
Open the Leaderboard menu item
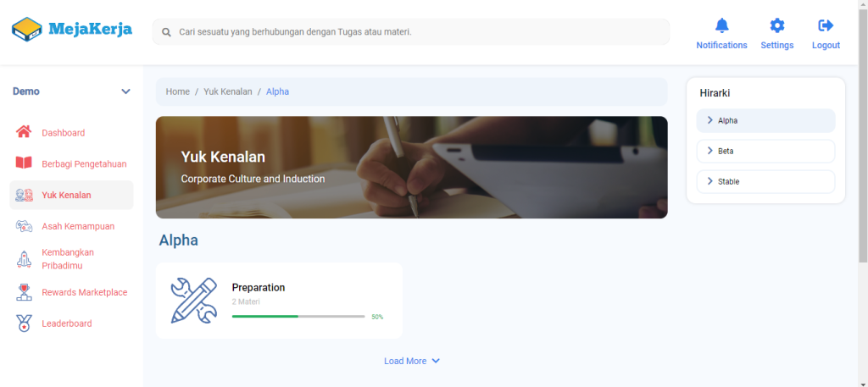[71, 323]
